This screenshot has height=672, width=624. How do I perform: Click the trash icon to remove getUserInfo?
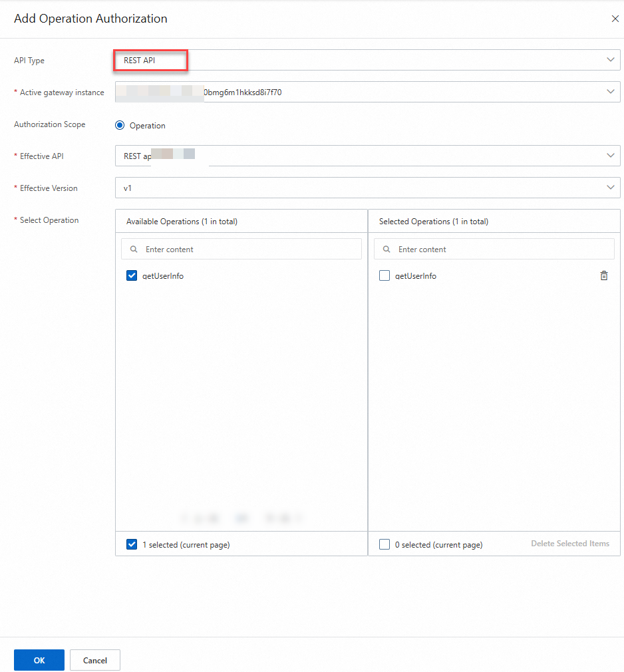603,275
